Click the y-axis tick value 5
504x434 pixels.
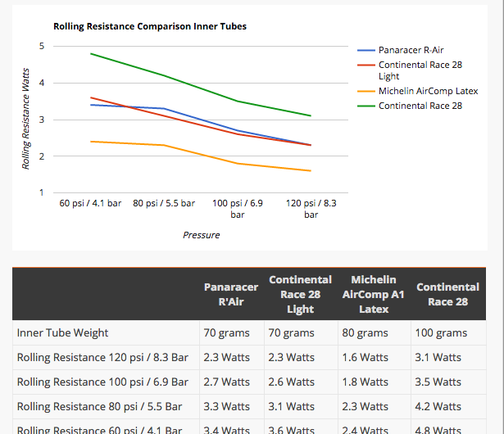(42, 46)
